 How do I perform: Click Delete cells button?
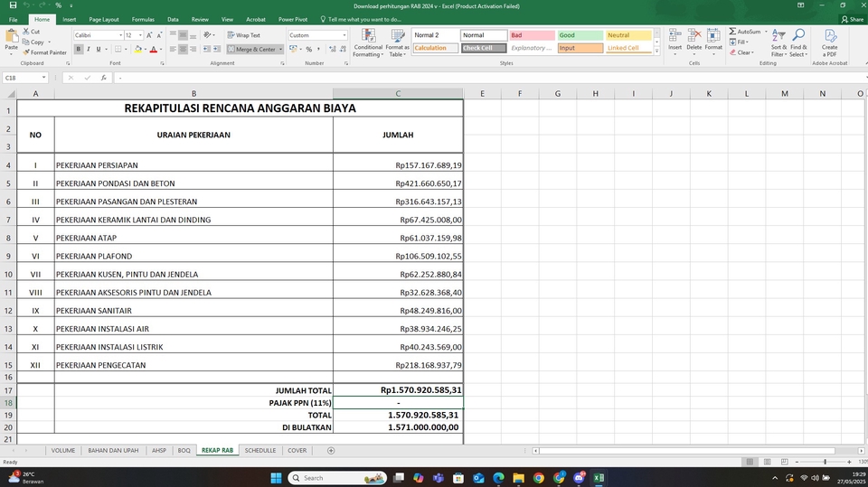pos(694,41)
